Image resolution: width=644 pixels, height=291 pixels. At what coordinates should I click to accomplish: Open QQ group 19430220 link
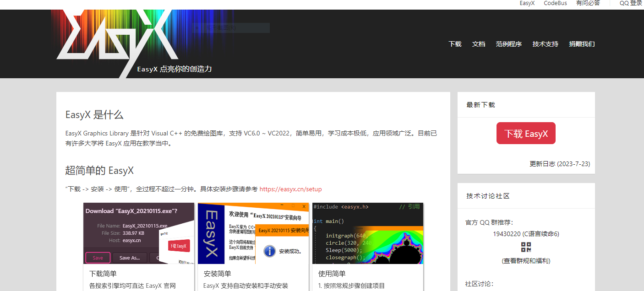click(x=526, y=234)
